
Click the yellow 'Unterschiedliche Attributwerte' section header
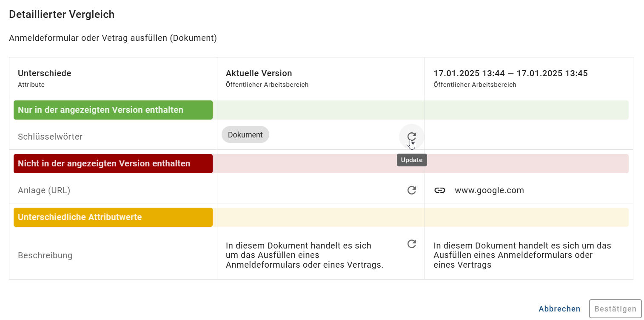point(113,217)
